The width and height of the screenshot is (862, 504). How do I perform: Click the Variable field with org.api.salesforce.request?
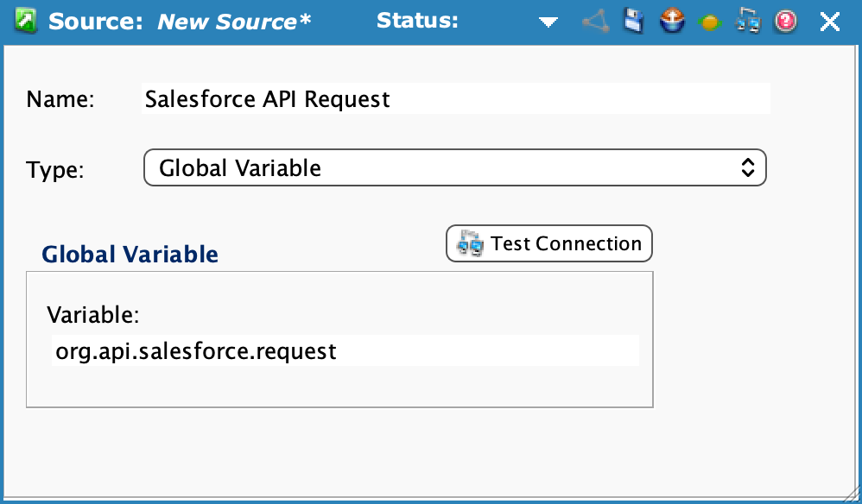(345, 351)
